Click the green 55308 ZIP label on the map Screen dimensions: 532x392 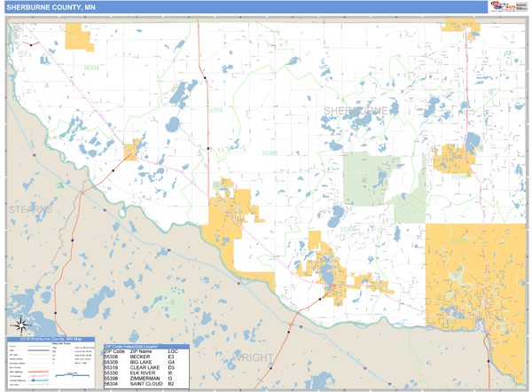(x=269, y=153)
